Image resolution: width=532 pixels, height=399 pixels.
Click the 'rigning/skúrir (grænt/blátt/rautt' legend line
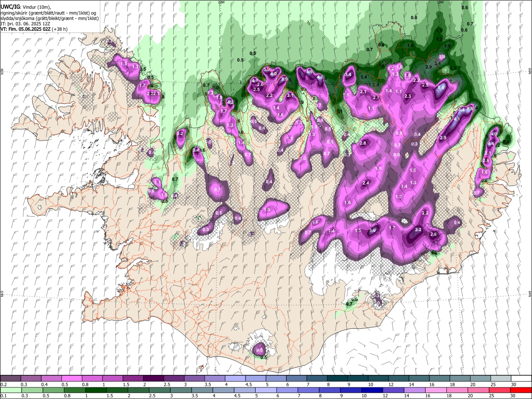point(48,13)
